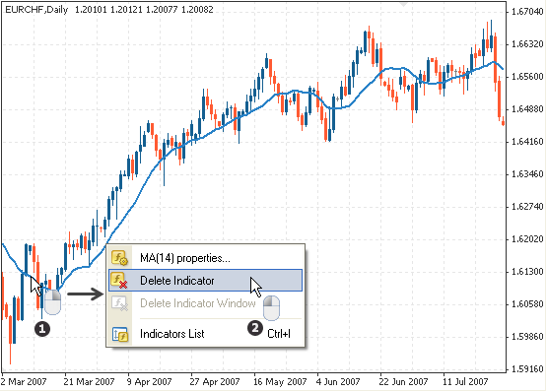Click the Ctrl+I shortcut label

pos(279,334)
